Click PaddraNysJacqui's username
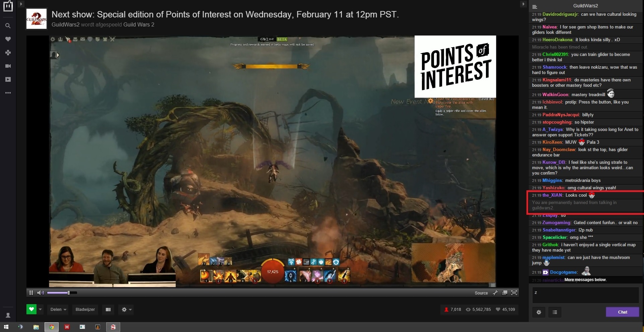The image size is (644, 332). pyautogui.click(x=561, y=115)
